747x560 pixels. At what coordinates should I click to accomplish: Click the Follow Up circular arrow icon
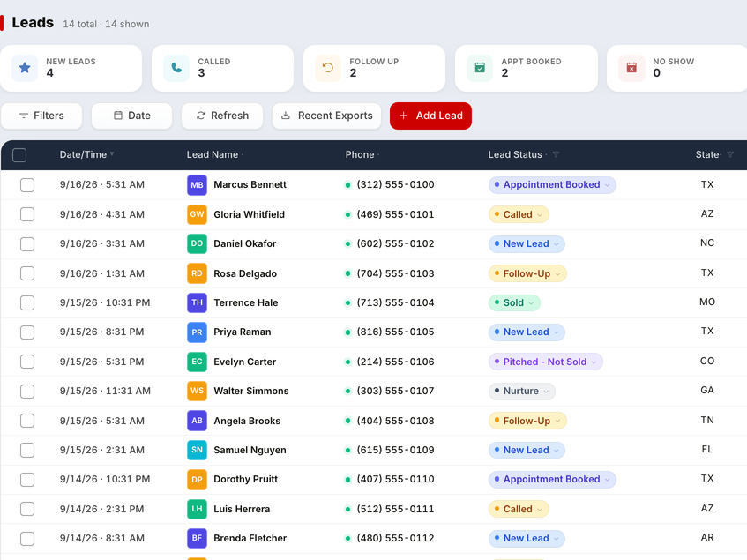click(328, 68)
